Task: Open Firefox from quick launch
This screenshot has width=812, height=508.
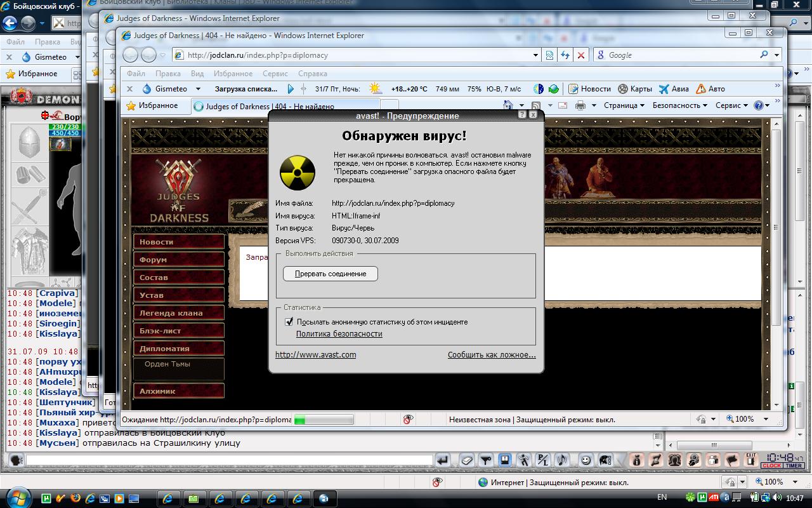Action: tap(75, 498)
